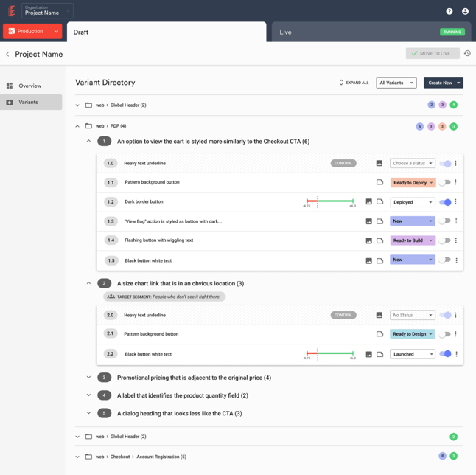This screenshot has height=475, width=476.
Task: Open image icon for Heavy text underline 1.0
Action: [379, 163]
